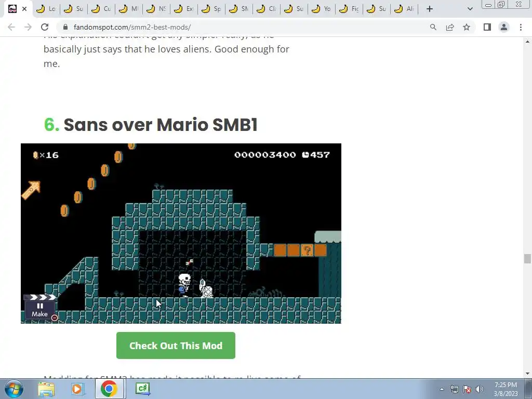Switch to the tab labeled 'Cl'
Viewport: 532px width, 399px height.
pos(267,9)
